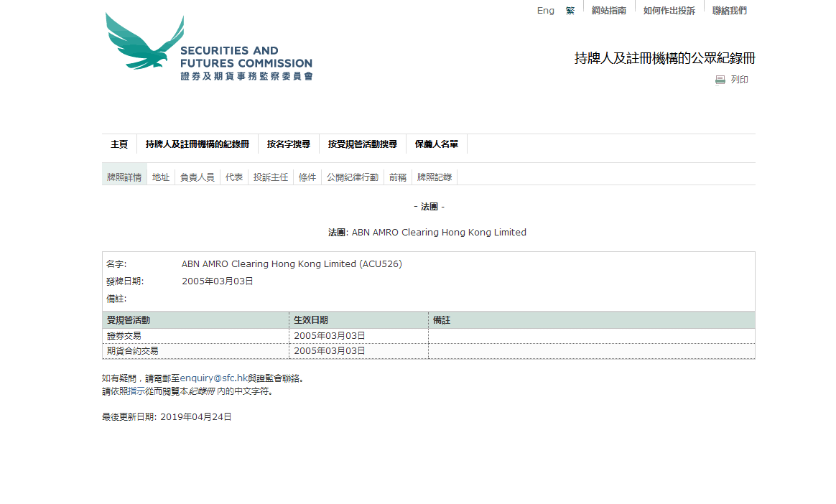
Task: Click the 發牌日期: field label
Action: (125, 281)
